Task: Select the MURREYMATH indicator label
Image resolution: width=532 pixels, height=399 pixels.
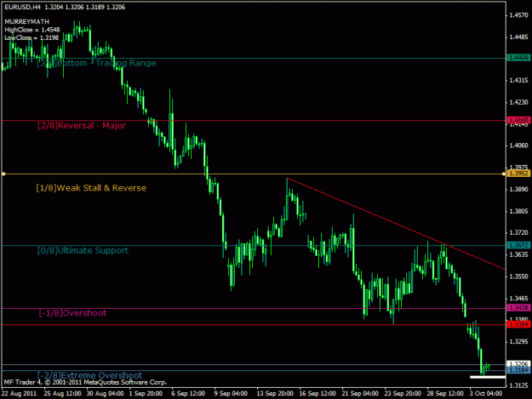Action: [26, 22]
